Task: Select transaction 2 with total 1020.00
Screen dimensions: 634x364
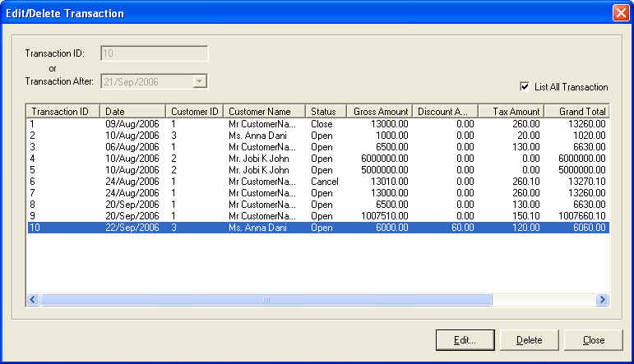Action: pos(318,136)
